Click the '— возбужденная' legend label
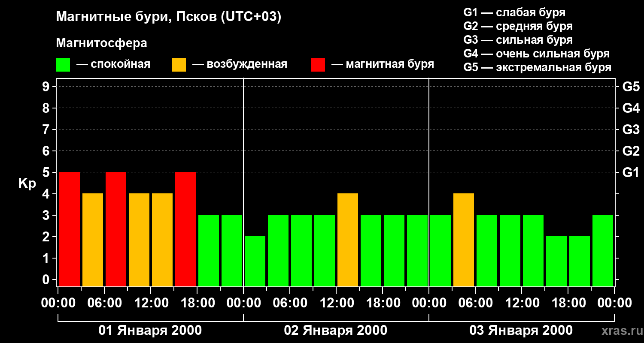The height and width of the screenshot is (343, 644). (x=240, y=64)
